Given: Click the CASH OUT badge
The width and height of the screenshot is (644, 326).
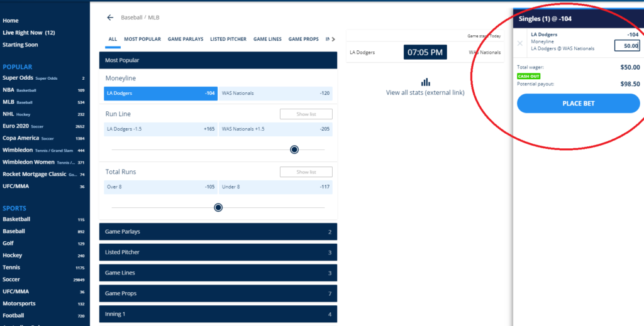Looking at the screenshot, I should (528, 76).
